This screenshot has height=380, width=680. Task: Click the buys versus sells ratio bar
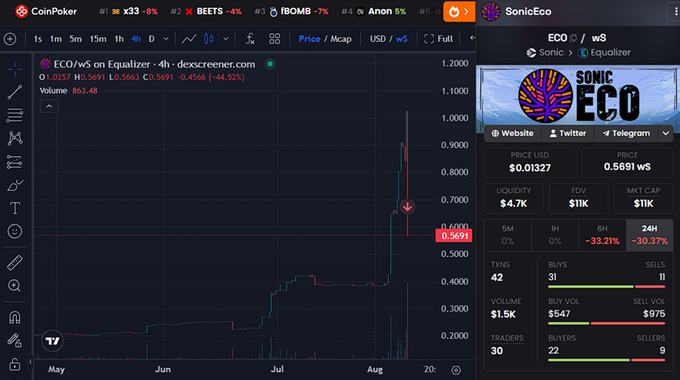pos(607,287)
